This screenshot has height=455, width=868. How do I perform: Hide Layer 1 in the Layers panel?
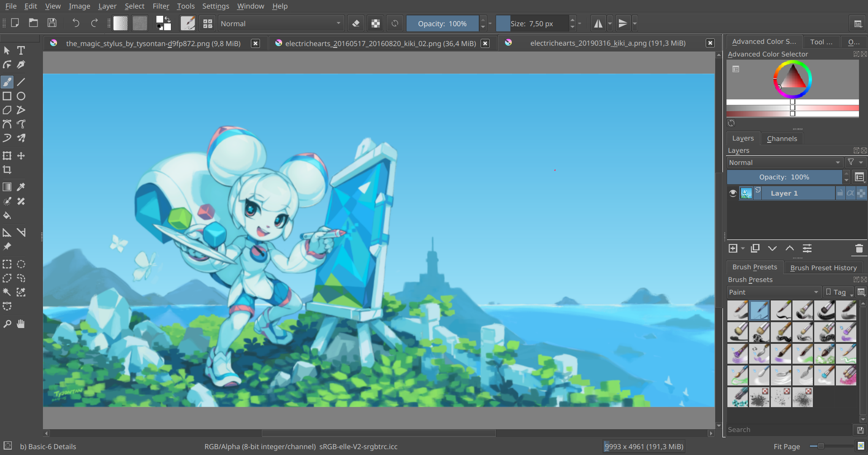click(x=733, y=193)
